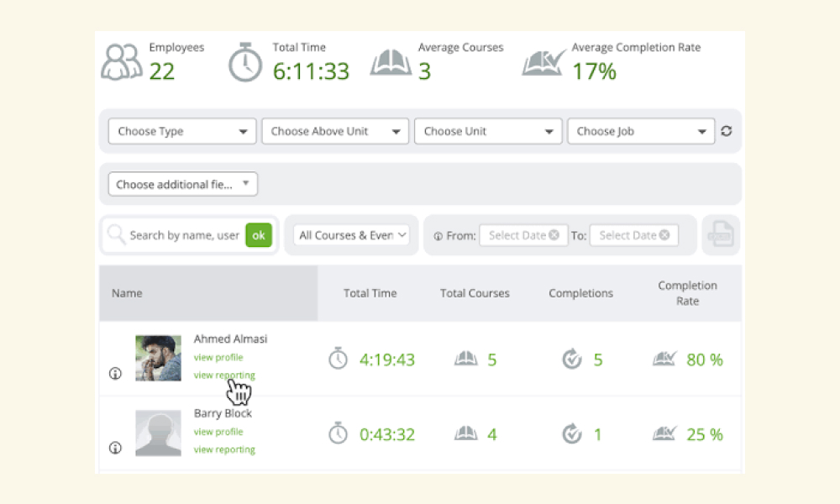Open the Choose Type dropdown
The height and width of the screenshot is (504, 840).
point(182,131)
